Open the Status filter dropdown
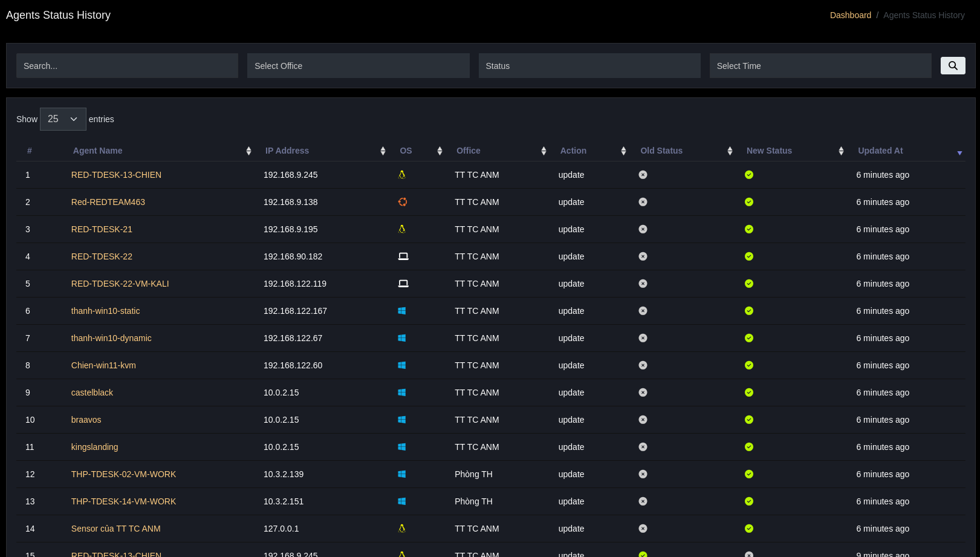The image size is (980, 557). coord(589,66)
